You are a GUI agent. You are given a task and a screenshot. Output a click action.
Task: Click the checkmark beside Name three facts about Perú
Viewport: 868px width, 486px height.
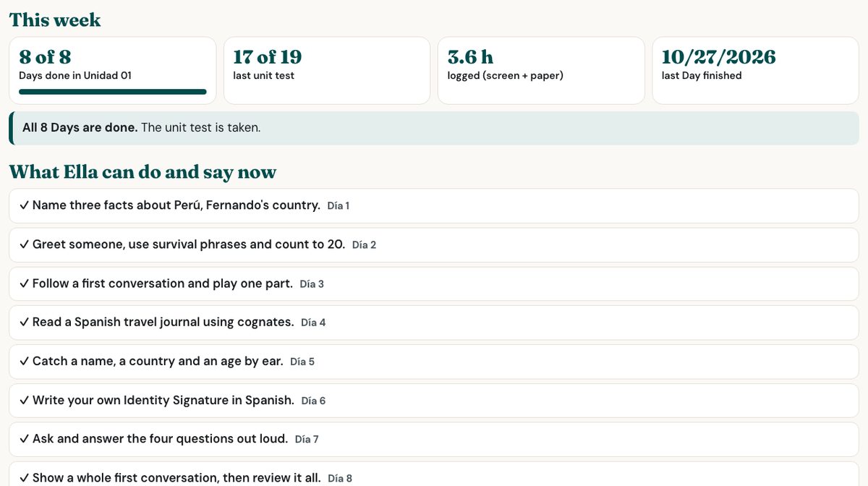point(24,205)
